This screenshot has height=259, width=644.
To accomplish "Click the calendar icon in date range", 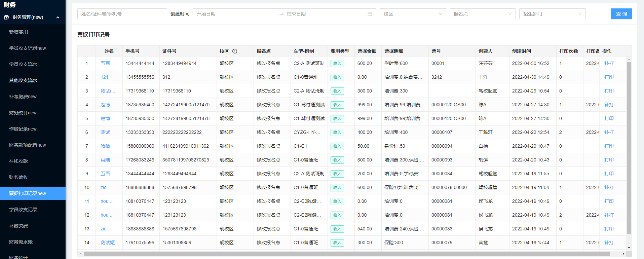I will click(x=370, y=14).
